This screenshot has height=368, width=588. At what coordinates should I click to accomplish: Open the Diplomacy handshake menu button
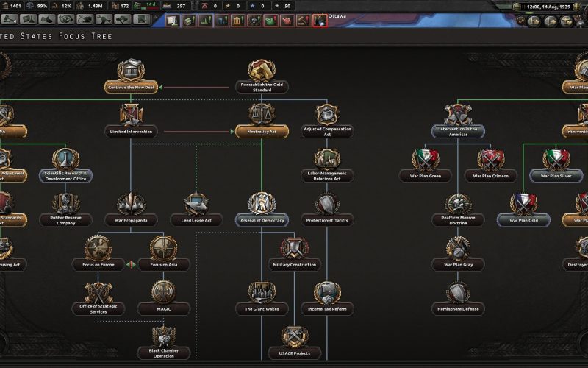pyautogui.click(x=47, y=19)
